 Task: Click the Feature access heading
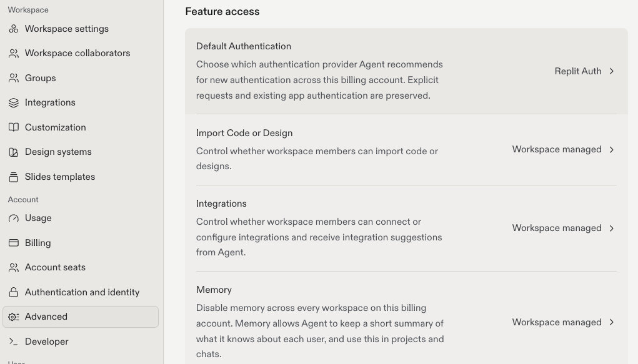[222, 11]
